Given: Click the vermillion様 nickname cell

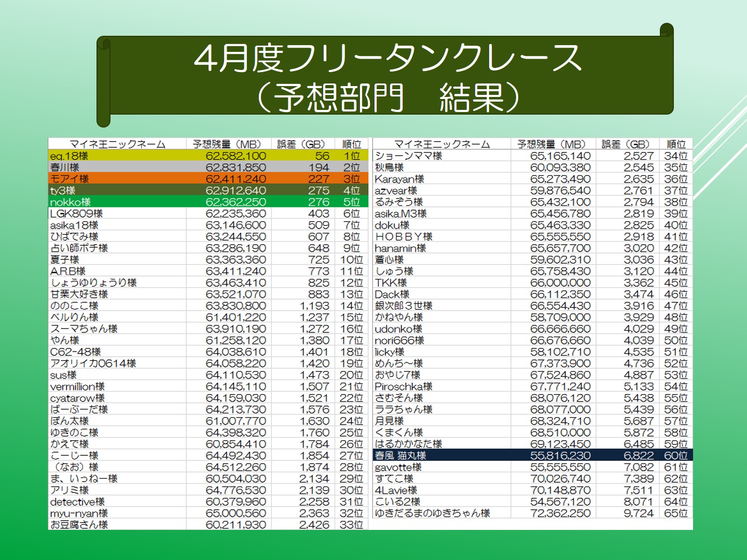Looking at the screenshot, I should click(77, 386).
